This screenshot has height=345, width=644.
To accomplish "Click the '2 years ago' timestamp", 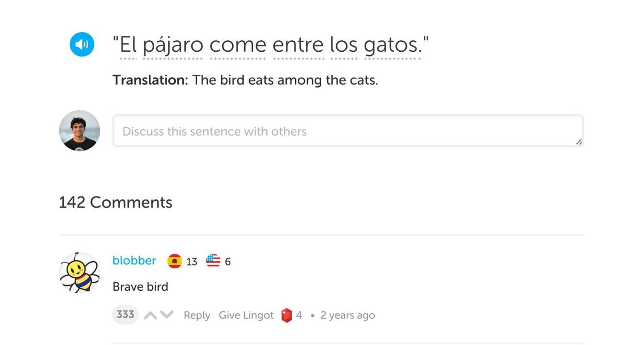I will click(348, 315).
